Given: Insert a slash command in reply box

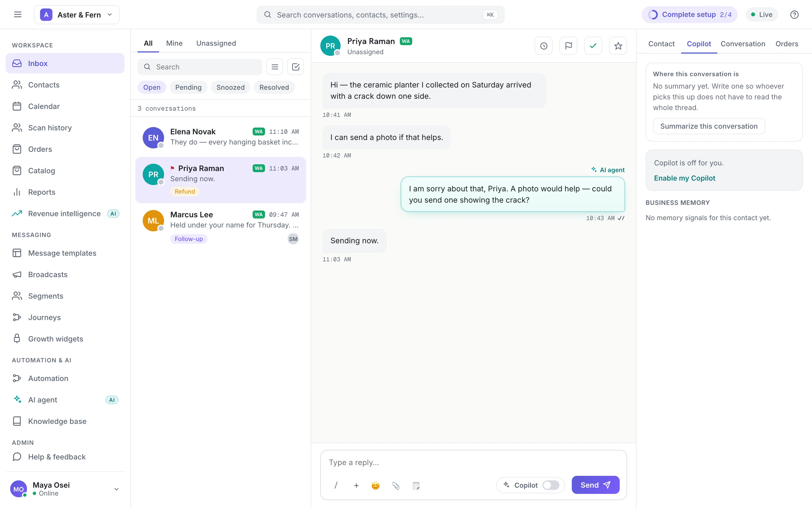Looking at the screenshot, I should [x=336, y=485].
